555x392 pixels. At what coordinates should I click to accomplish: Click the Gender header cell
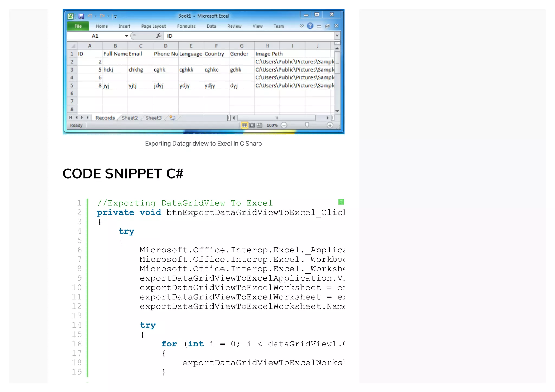[242, 54]
